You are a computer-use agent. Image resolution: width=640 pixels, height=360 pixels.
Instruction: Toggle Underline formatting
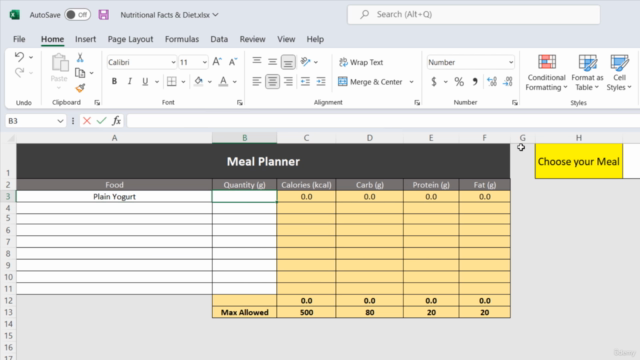145,82
